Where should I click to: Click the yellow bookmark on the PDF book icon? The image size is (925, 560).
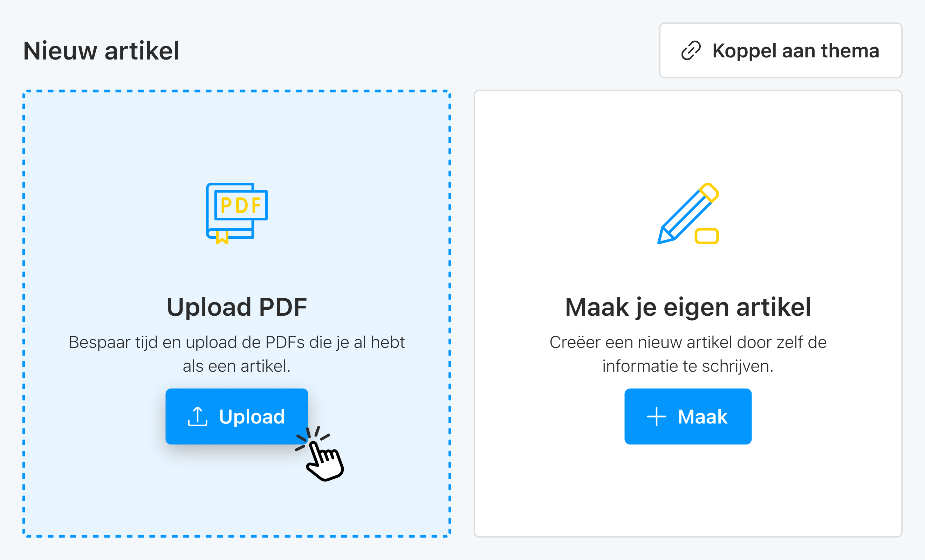point(222,236)
